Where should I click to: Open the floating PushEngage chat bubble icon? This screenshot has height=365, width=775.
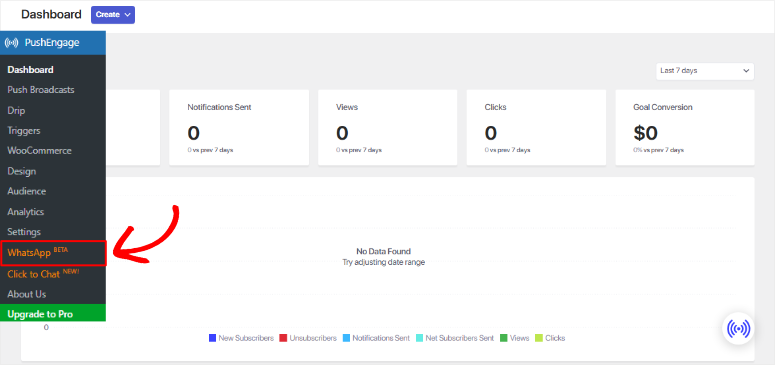tap(738, 328)
